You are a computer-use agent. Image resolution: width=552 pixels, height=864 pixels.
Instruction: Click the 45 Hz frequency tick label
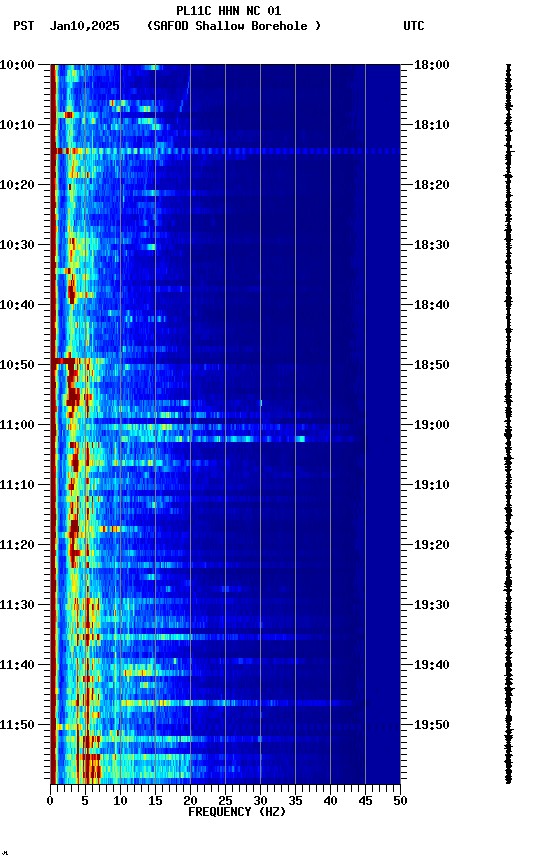[x=365, y=801]
